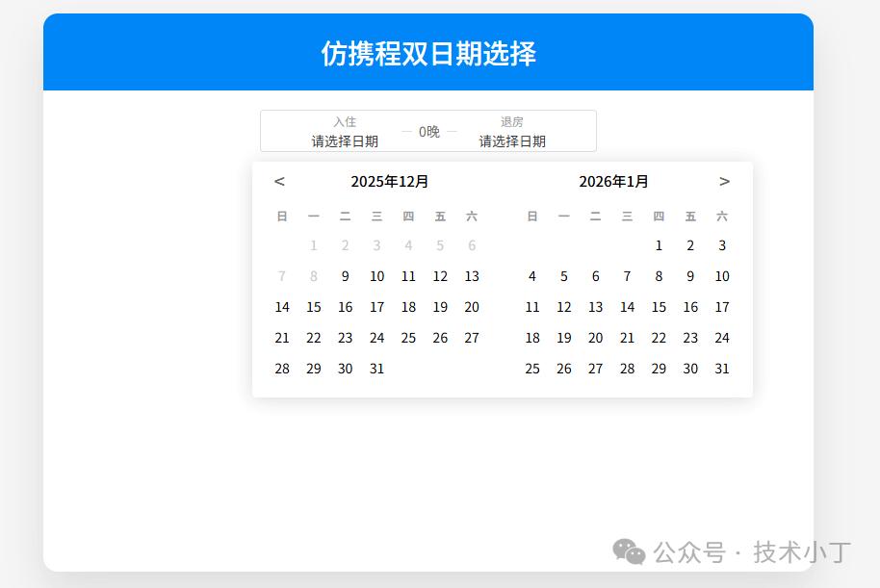Open the check-in date field (入住)
This screenshot has height=588, width=880.
click(345, 132)
